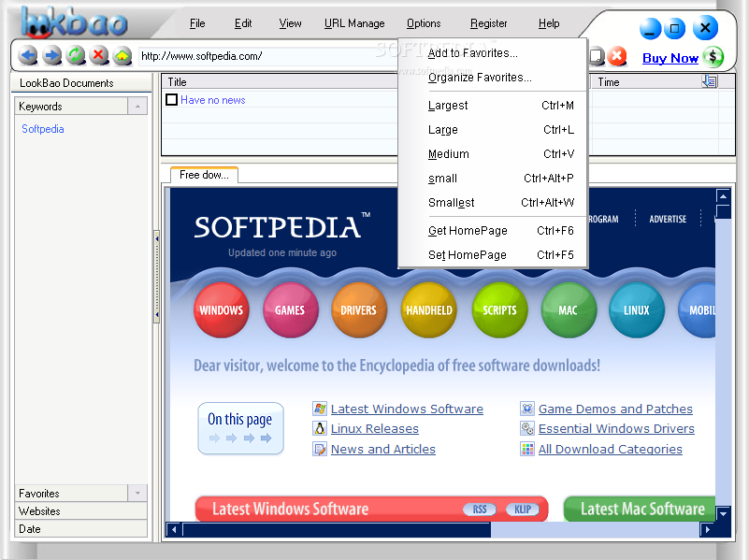Click the Buy Now link
This screenshot has width=749, height=560.
click(670, 58)
